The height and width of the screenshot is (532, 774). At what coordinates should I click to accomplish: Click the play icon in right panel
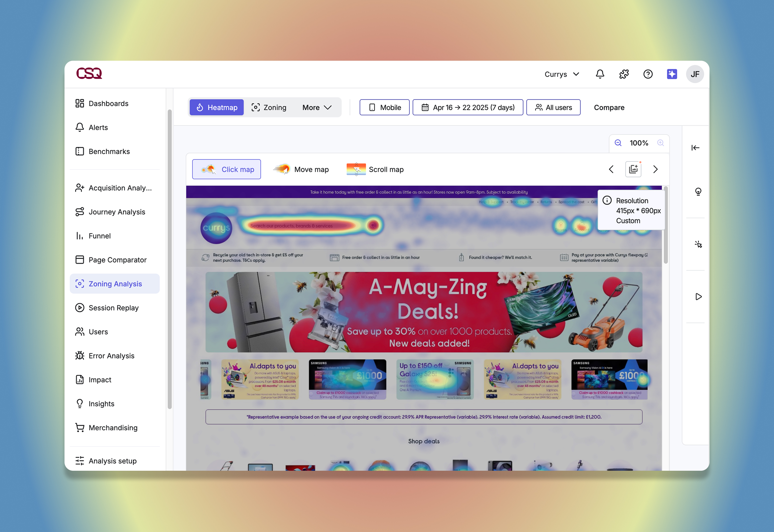698,297
